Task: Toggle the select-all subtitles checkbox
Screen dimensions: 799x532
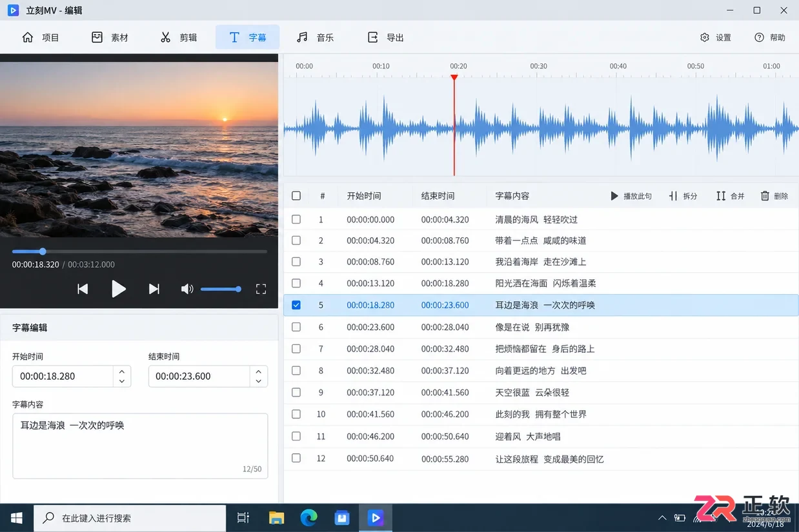Action: click(x=296, y=196)
